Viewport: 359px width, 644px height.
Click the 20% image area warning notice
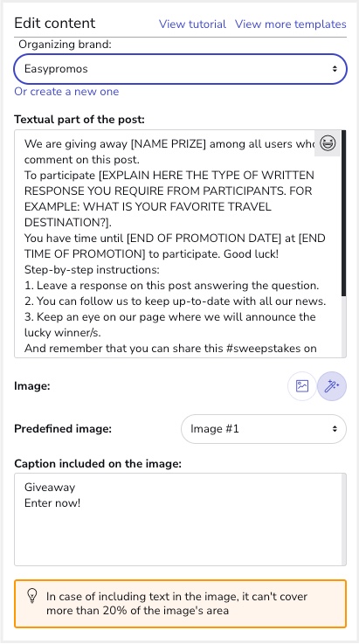pos(180,604)
